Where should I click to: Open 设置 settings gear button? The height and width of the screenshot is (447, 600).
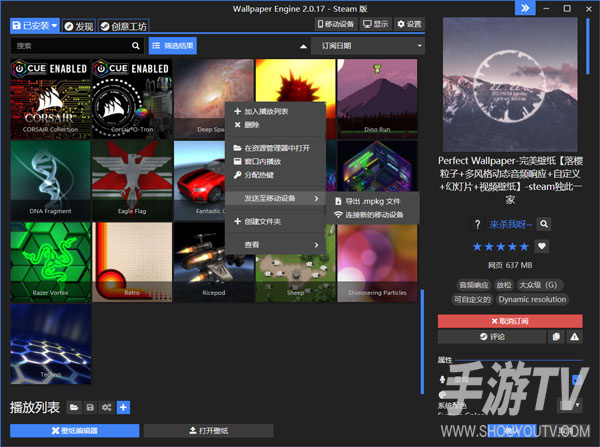coord(409,24)
